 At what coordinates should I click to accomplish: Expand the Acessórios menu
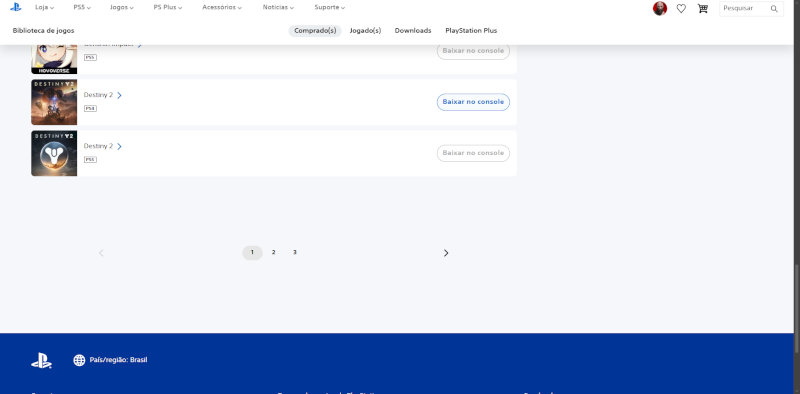click(x=222, y=8)
